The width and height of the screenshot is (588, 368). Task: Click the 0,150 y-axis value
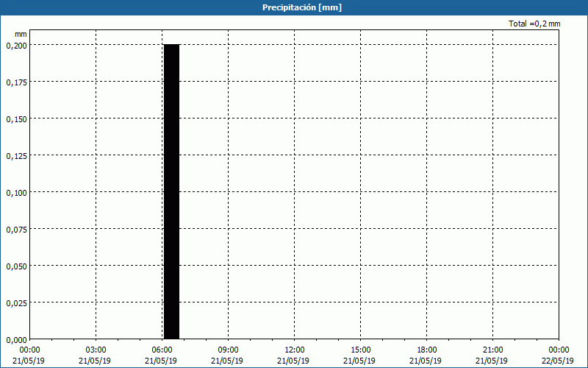16,119
